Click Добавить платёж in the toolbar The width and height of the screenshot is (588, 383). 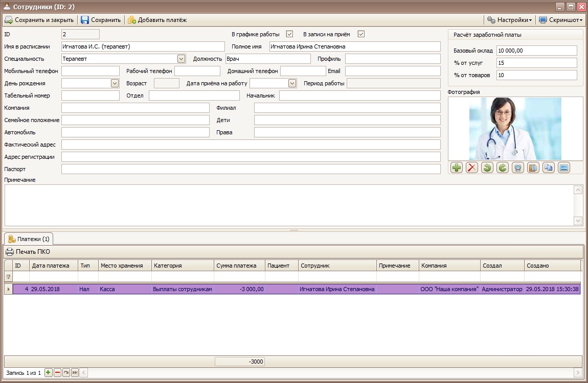click(x=157, y=20)
